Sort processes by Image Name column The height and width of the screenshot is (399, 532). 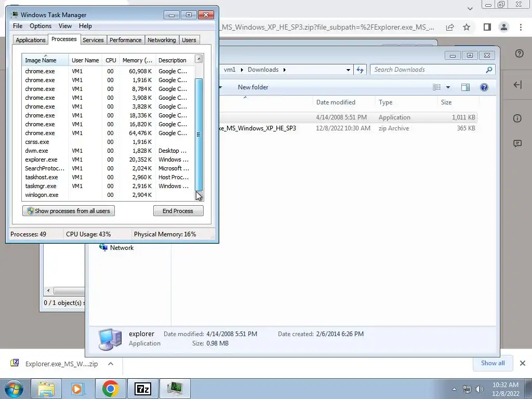[x=46, y=60]
